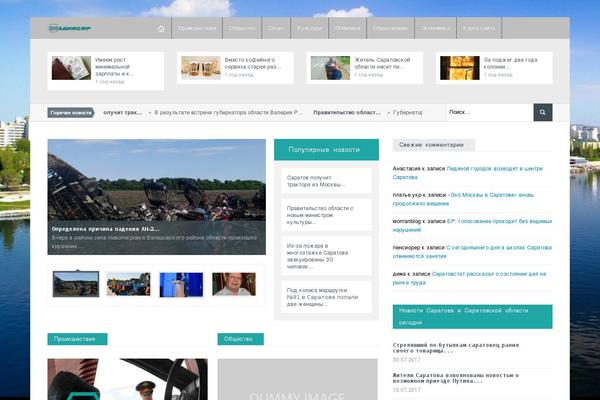Click the Происшествия section label
600x400 pixels.
(x=77, y=339)
